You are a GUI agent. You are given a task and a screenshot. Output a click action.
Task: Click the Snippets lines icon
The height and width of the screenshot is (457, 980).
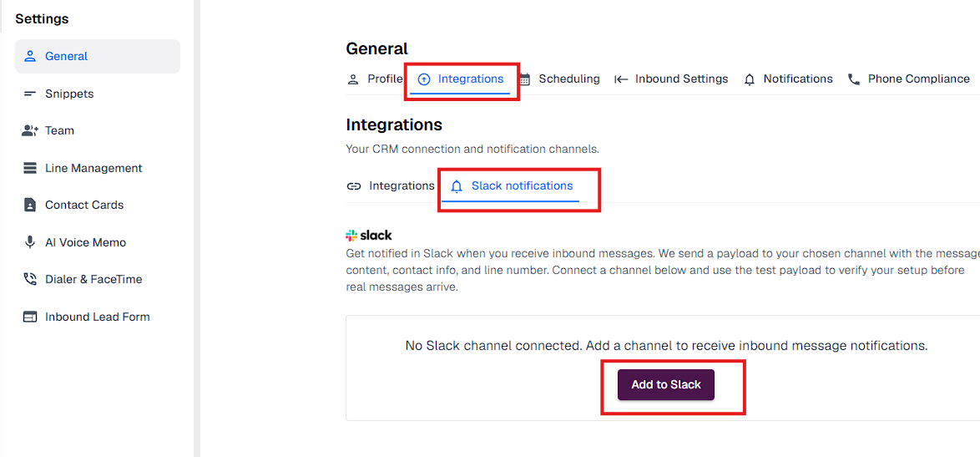29,94
